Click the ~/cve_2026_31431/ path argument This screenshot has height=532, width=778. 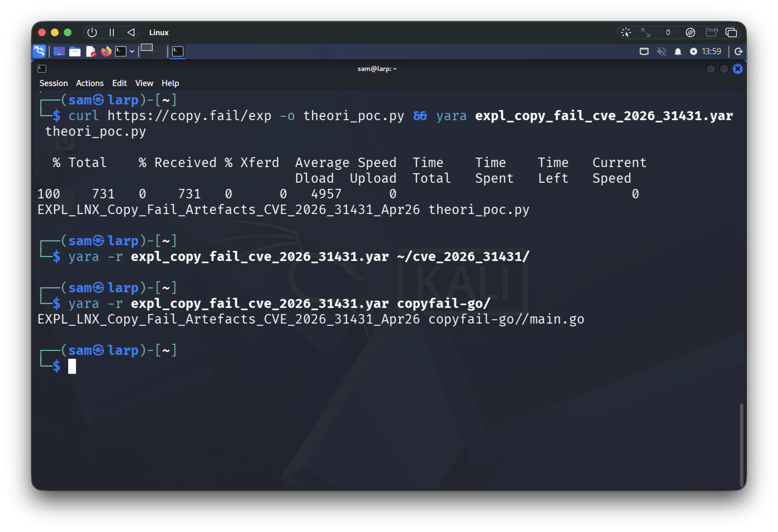pos(463,257)
